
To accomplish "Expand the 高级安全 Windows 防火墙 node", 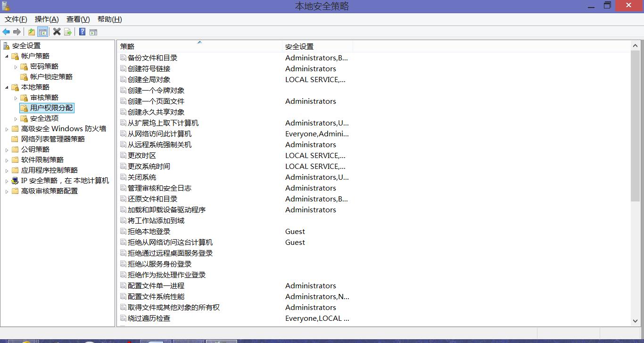I will [x=7, y=129].
